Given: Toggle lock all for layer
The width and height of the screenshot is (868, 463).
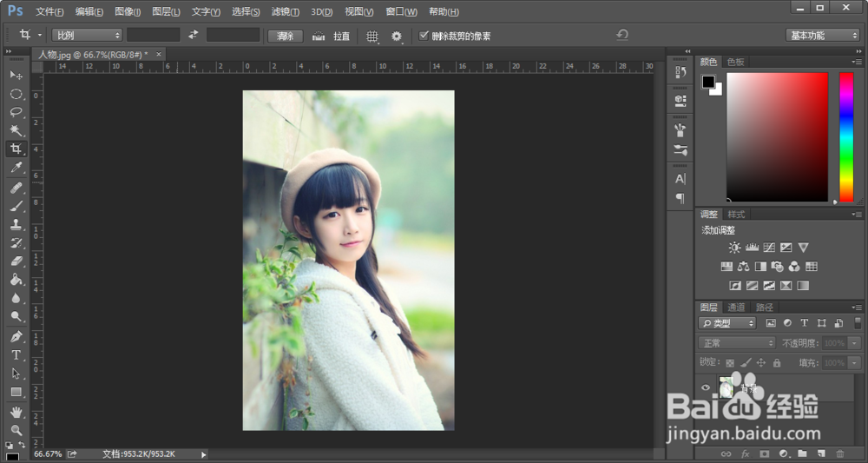Looking at the screenshot, I should pyautogui.click(x=777, y=363).
